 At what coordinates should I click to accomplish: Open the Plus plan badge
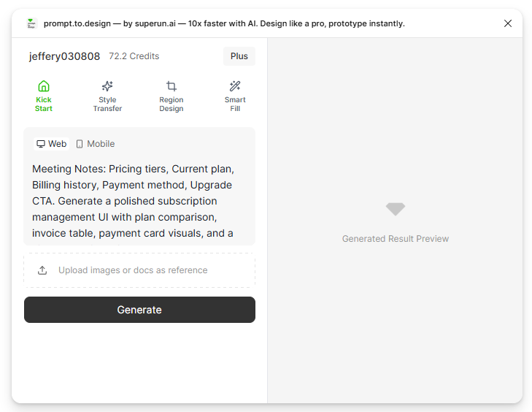tap(239, 56)
